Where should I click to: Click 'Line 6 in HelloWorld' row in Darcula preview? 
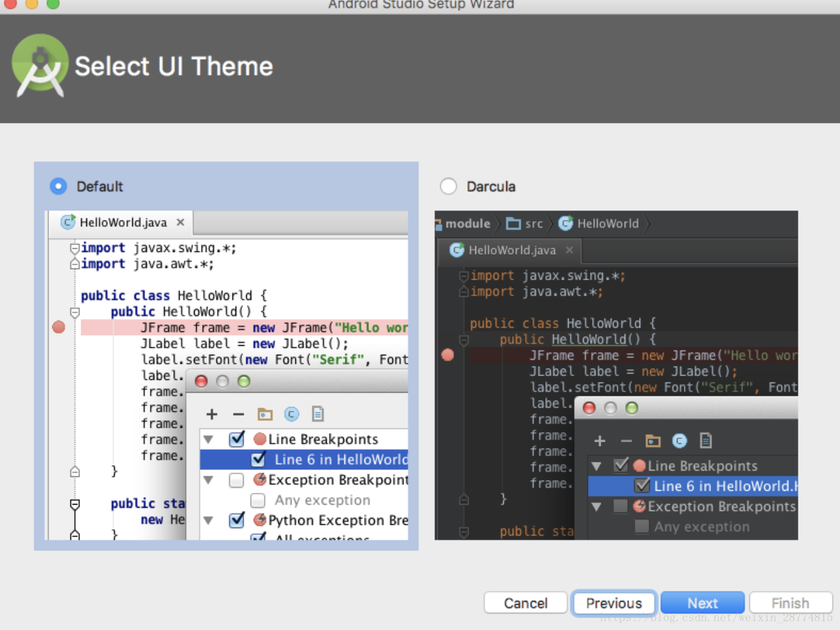click(x=693, y=486)
